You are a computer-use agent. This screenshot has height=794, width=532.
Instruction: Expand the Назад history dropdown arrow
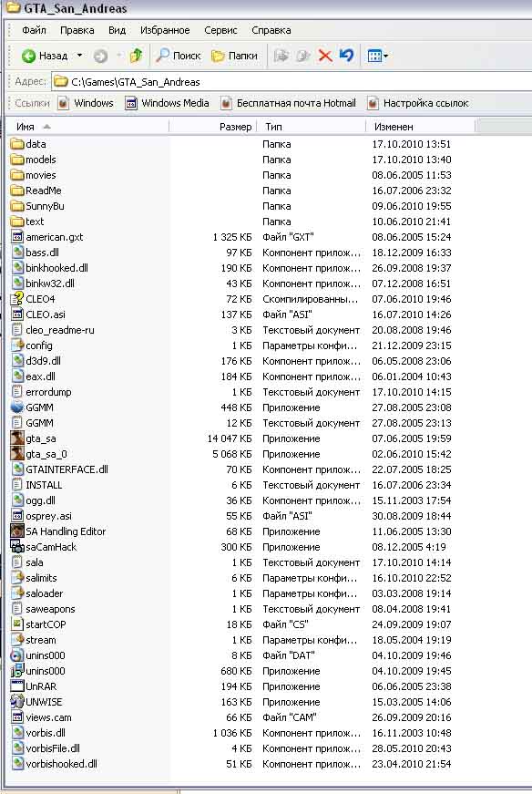79,56
